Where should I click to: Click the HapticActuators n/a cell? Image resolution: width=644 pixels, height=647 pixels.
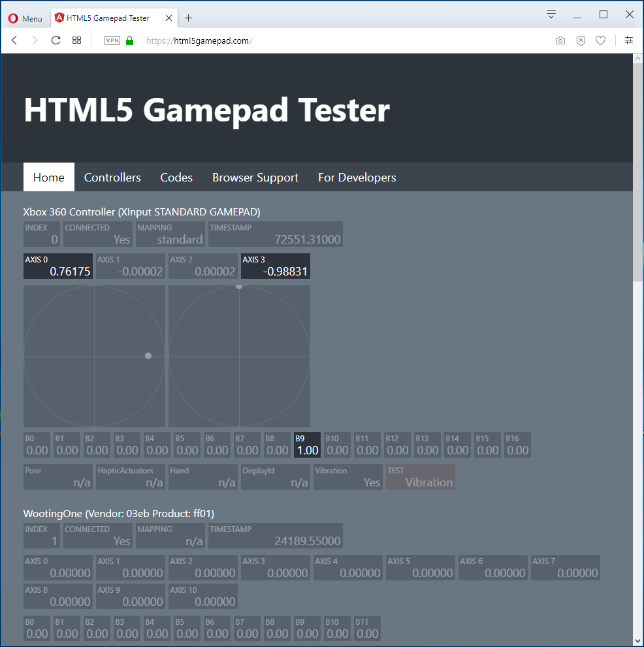coord(131,477)
